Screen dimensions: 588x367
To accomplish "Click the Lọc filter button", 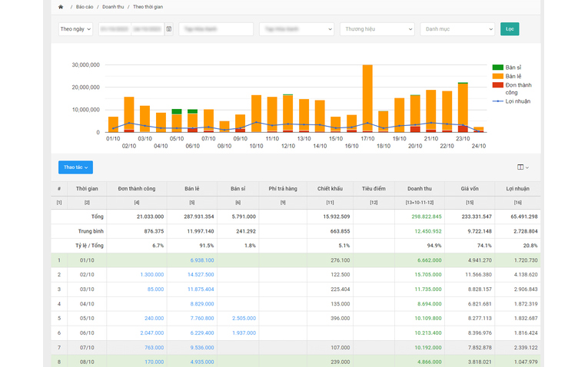I will [510, 29].
